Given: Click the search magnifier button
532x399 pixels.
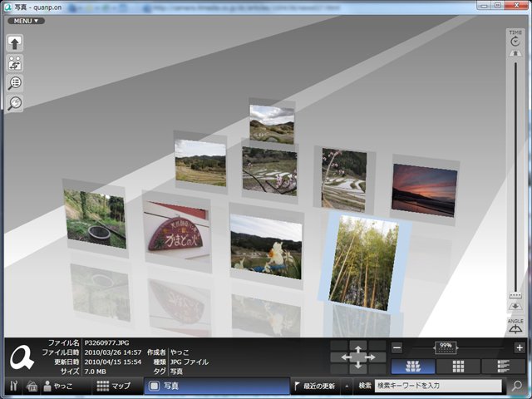Looking at the screenshot, I should coord(517,386).
